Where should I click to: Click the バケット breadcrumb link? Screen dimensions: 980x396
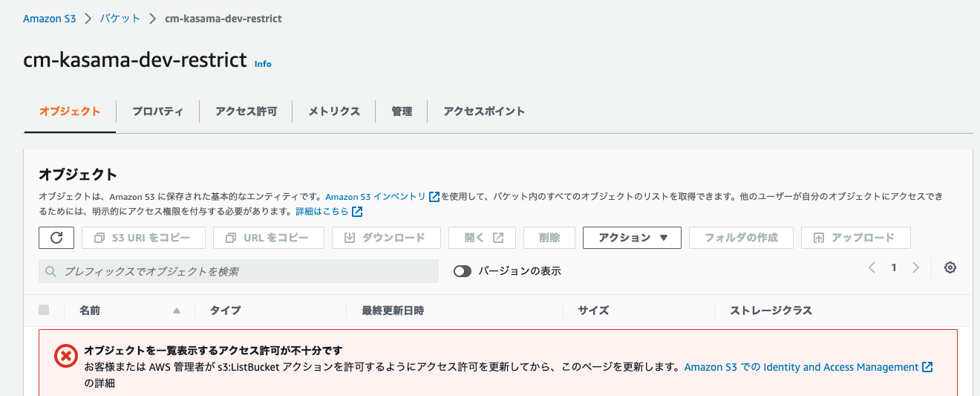coord(120,19)
